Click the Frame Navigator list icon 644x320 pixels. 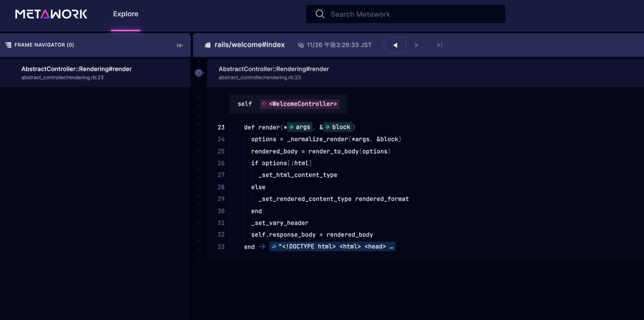tap(8, 45)
